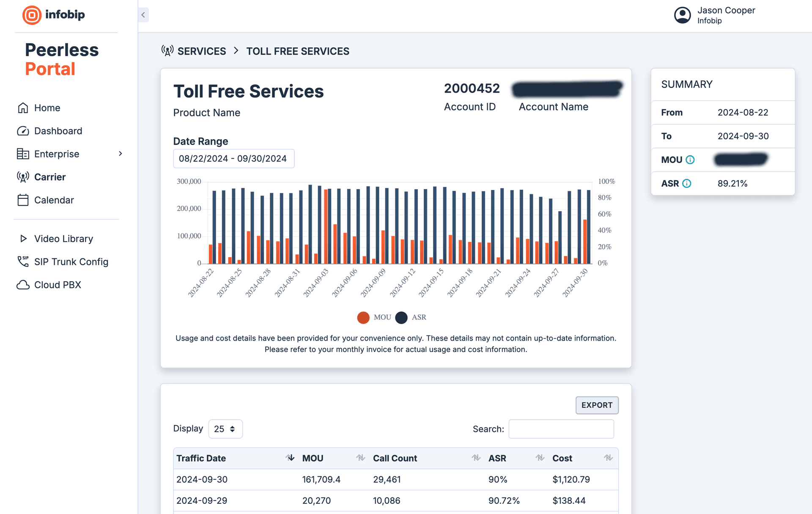Image resolution: width=812 pixels, height=514 pixels.
Task: Open the Date Range picker field
Action: 233,159
